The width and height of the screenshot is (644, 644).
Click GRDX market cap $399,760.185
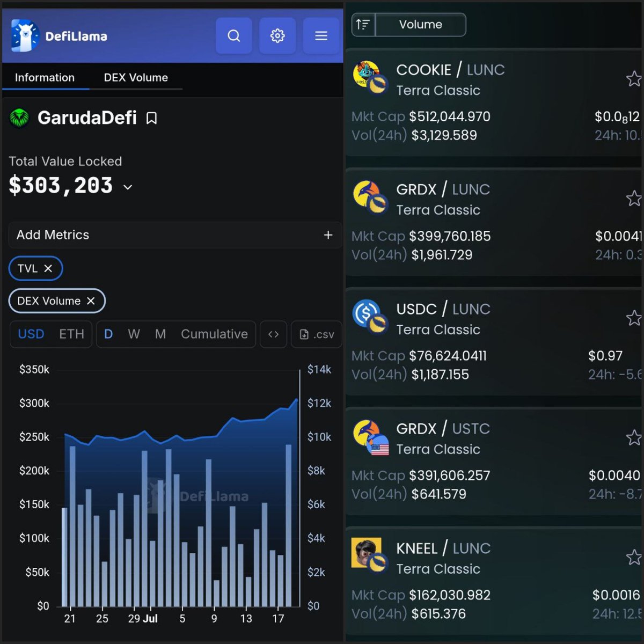[x=450, y=236]
